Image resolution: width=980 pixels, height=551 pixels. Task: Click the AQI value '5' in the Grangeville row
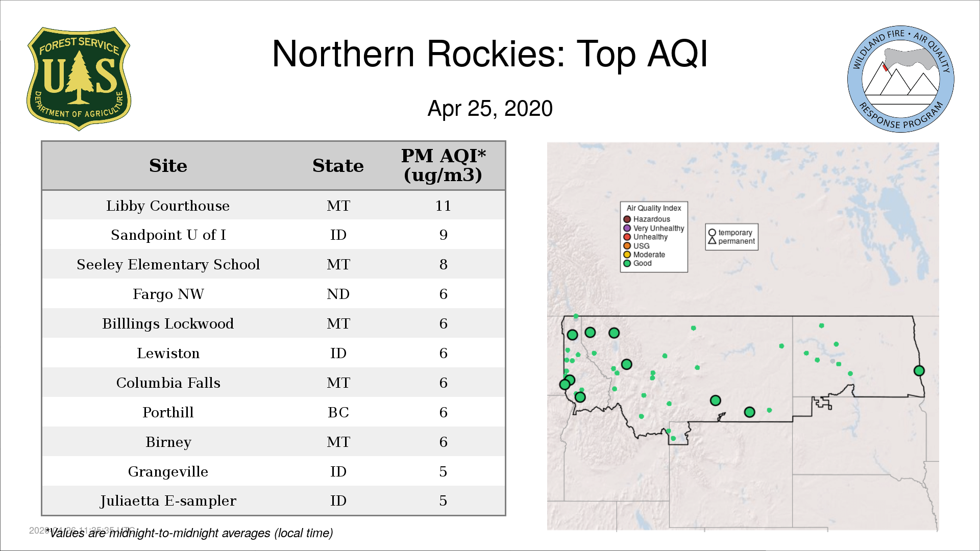(x=443, y=472)
